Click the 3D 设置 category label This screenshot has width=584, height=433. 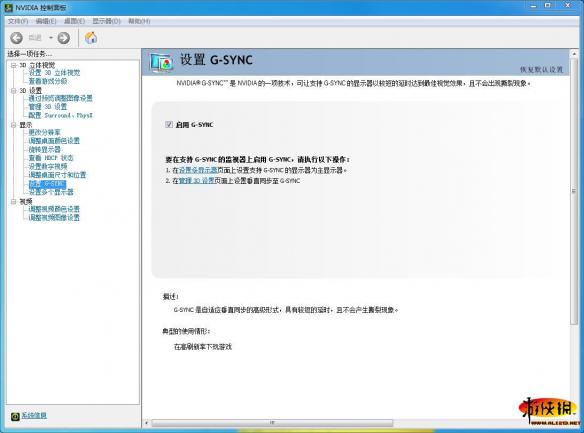(x=31, y=90)
